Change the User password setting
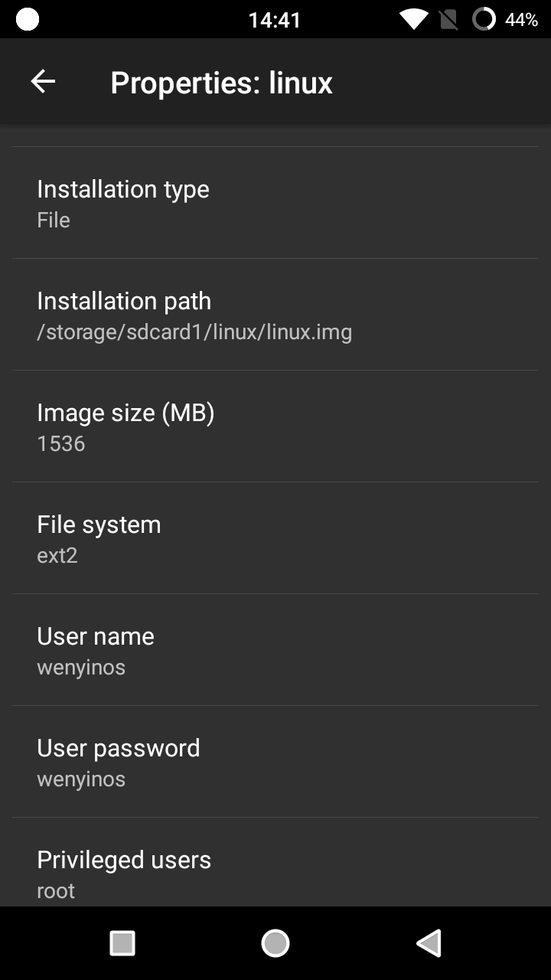Image resolution: width=551 pixels, height=980 pixels. point(275,762)
